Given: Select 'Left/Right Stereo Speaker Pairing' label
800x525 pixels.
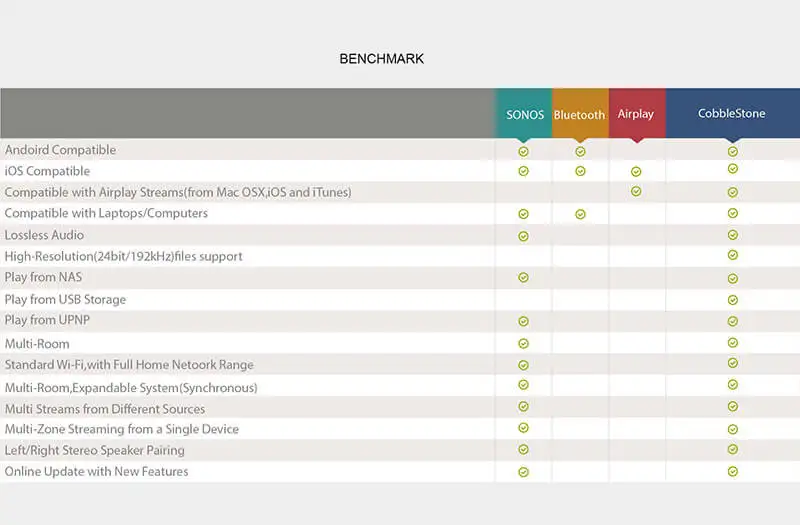Looking at the screenshot, I should click(94, 451).
